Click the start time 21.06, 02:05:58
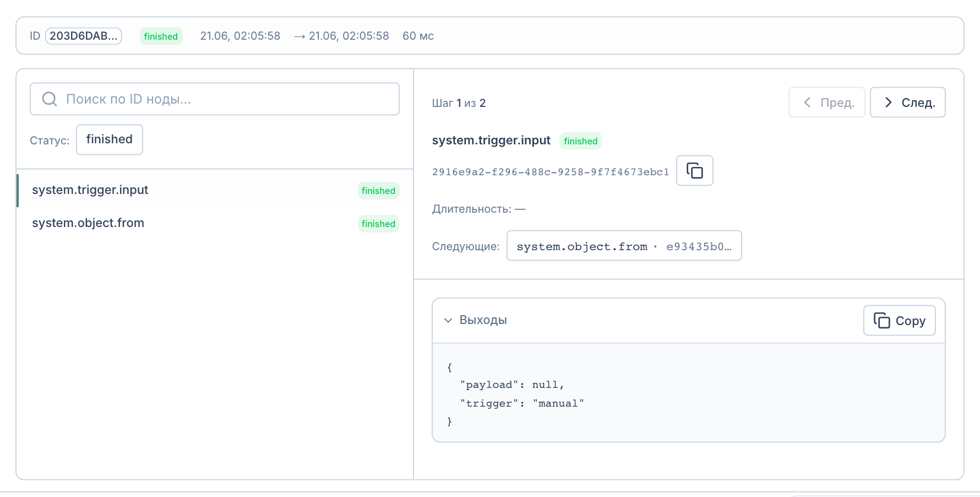This screenshot has width=980, height=497. 240,36
